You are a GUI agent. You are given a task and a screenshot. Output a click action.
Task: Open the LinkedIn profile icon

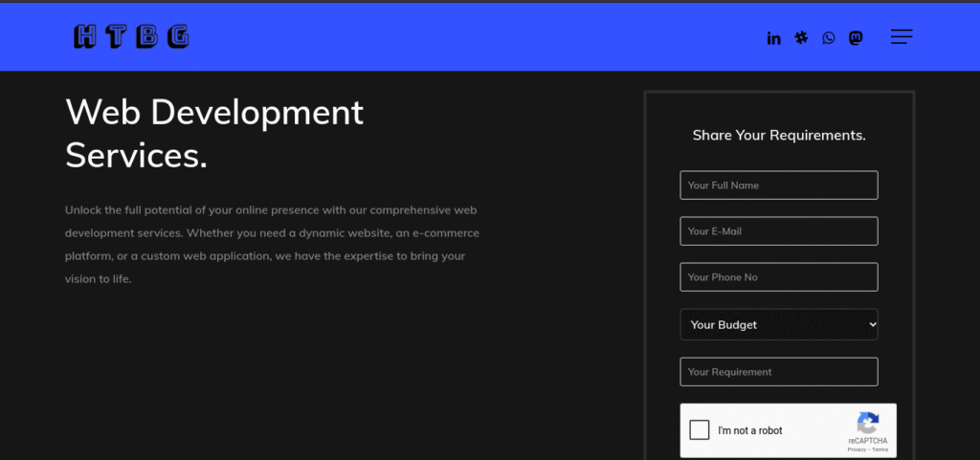point(773,38)
